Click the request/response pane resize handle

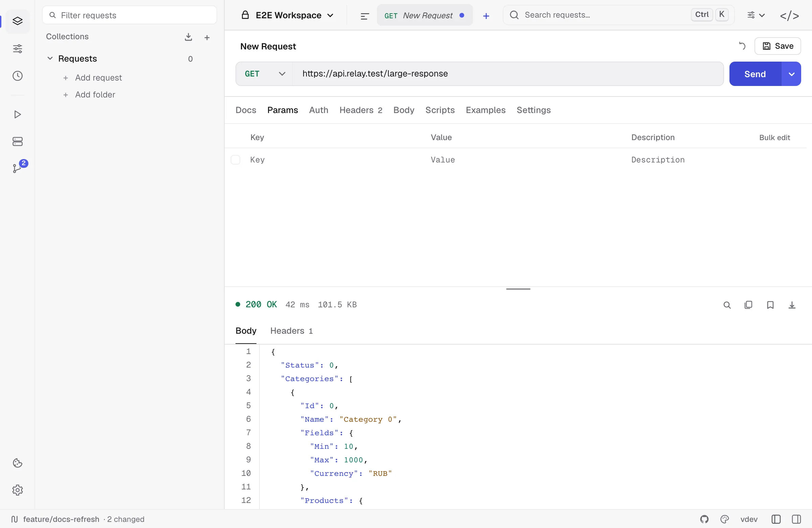[x=518, y=289]
